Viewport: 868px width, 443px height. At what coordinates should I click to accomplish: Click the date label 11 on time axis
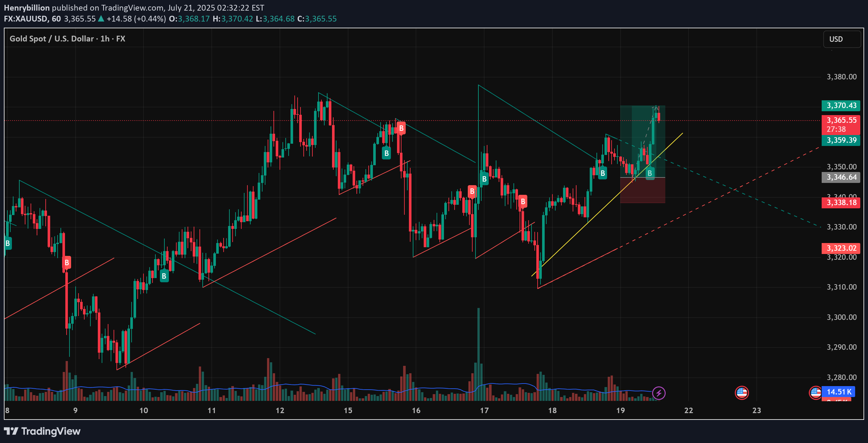(x=212, y=410)
